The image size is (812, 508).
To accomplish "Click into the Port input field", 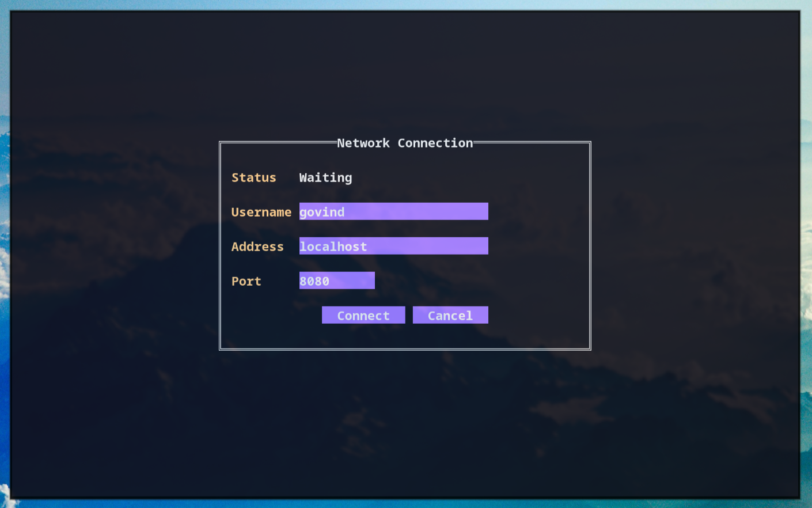I will click(337, 280).
